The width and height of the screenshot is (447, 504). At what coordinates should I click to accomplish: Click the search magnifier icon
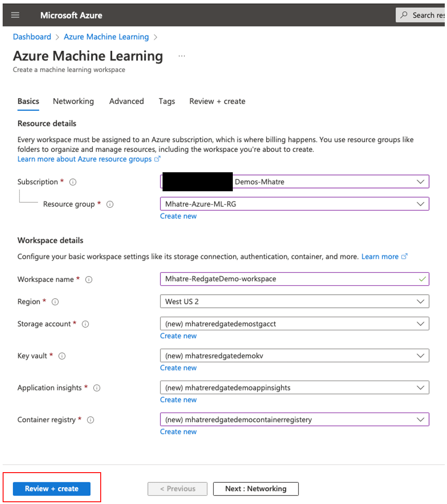point(404,15)
